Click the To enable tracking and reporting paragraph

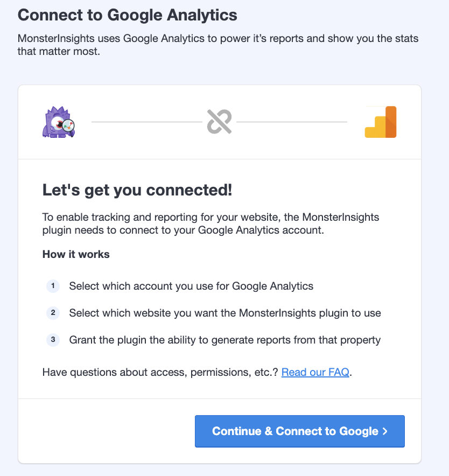click(211, 224)
